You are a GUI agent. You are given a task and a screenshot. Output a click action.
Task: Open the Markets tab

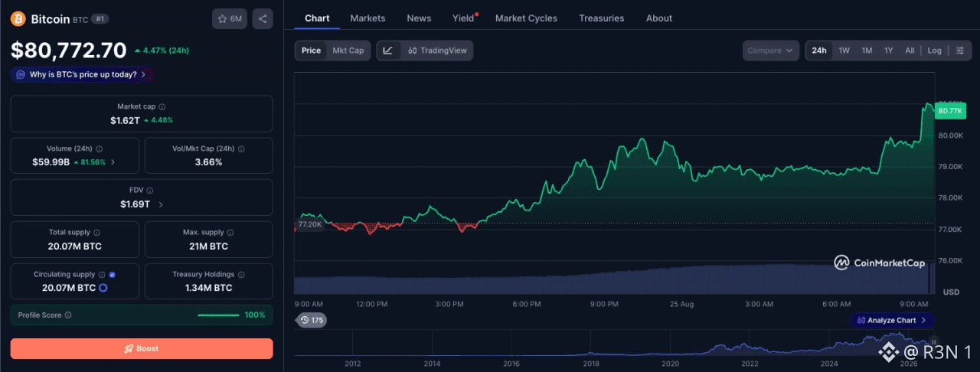click(x=368, y=18)
